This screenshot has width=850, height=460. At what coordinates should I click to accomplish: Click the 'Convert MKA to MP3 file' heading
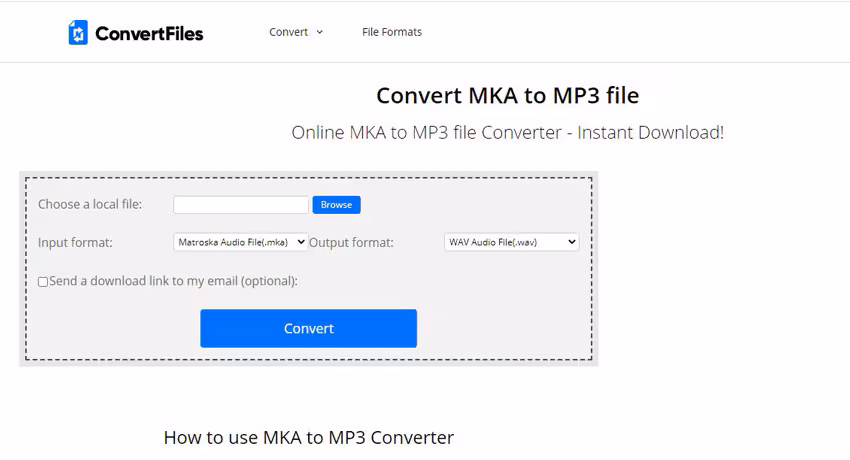coord(507,95)
